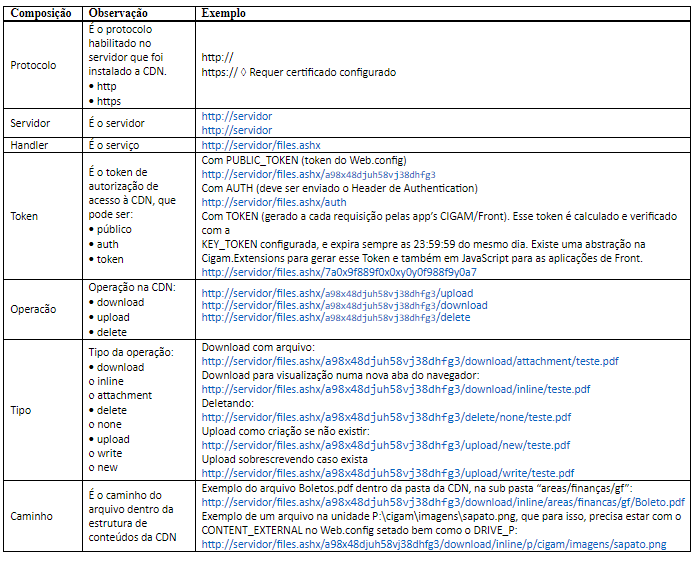
Task: Open link ending in 7a0x9f889f0x0xy0y0f988f9y0a7
Action: coord(339,272)
